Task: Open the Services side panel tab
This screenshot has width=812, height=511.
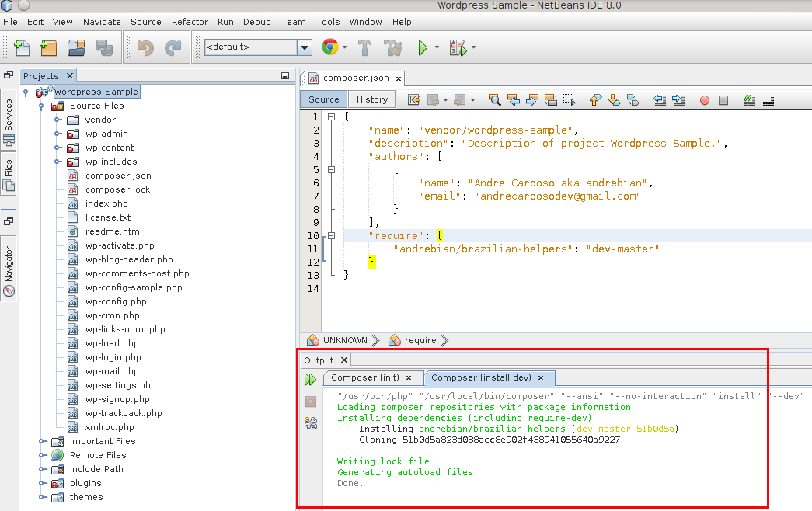Action: tap(9, 119)
